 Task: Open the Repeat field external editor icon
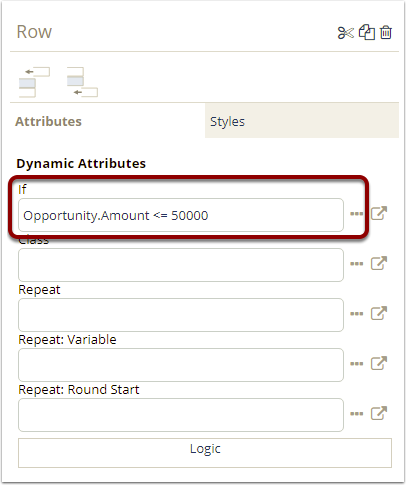(379, 313)
